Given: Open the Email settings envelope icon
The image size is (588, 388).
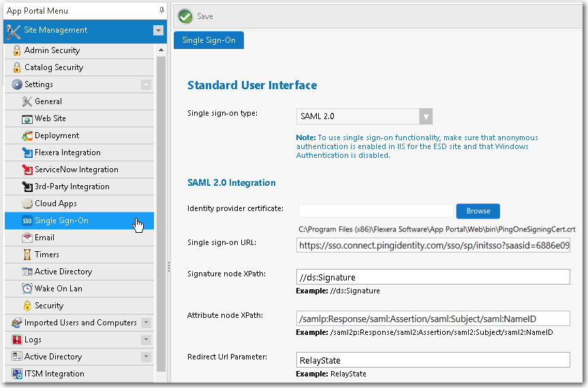Looking at the screenshot, I should coord(27,238).
